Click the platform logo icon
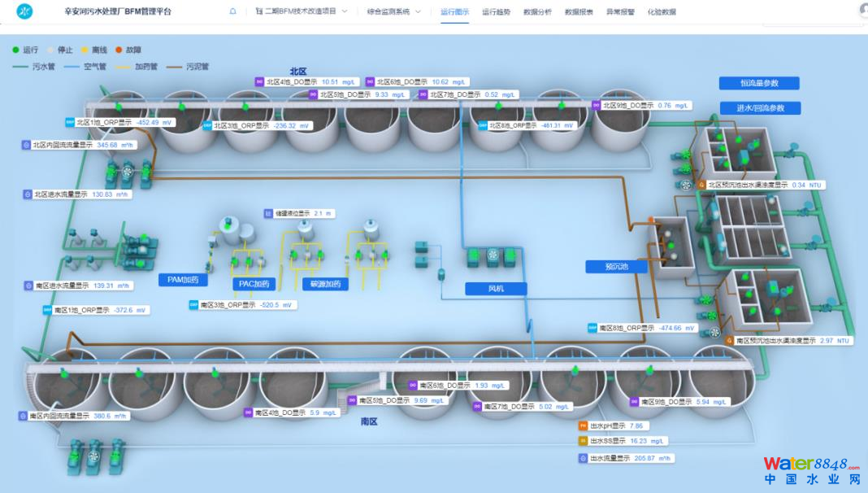The image size is (868, 493). 25,11
